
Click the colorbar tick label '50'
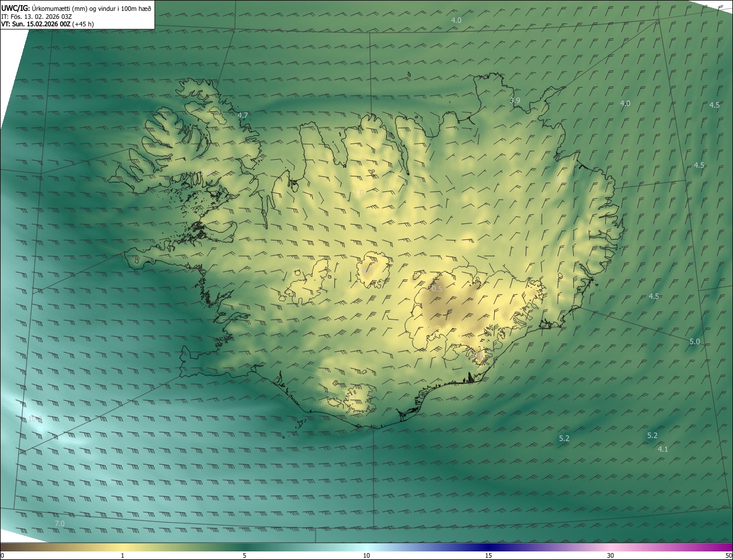pos(728,555)
